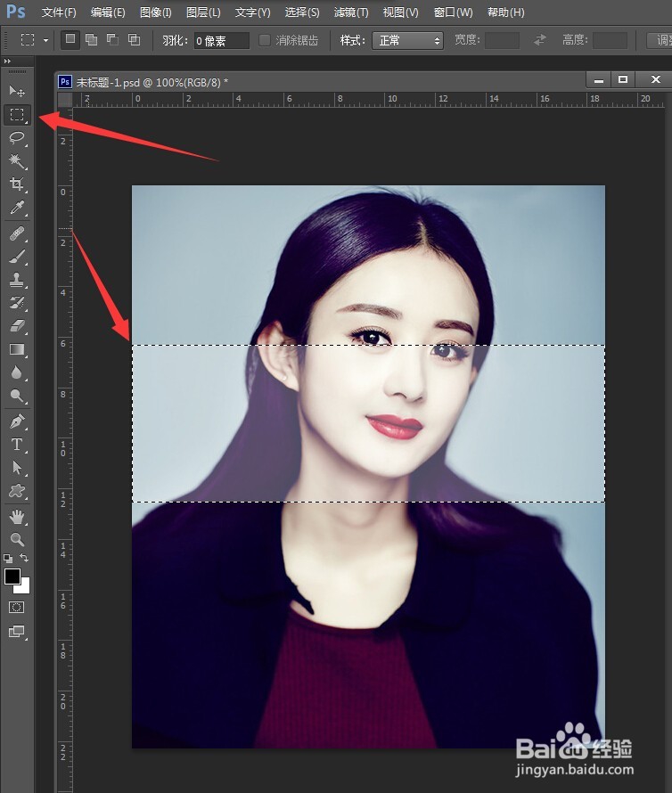The height and width of the screenshot is (793, 672).
Task: Open the 帮助(H) menu
Action: (x=505, y=12)
